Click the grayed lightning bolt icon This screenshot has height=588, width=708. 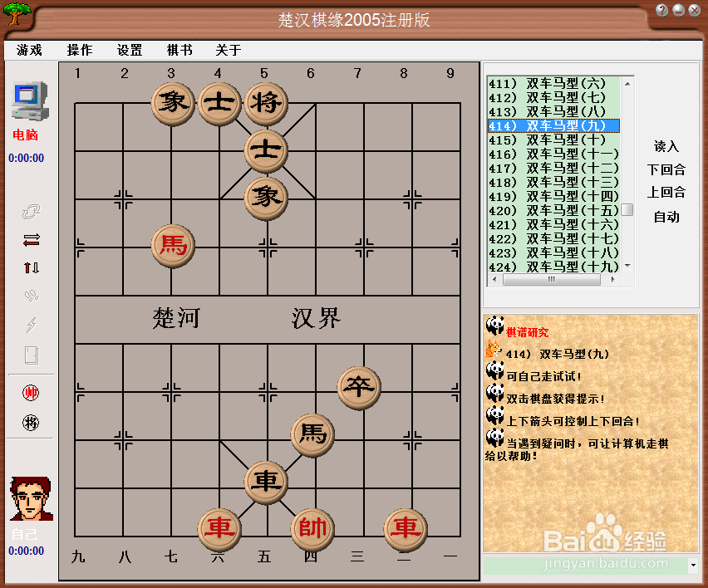(31, 324)
